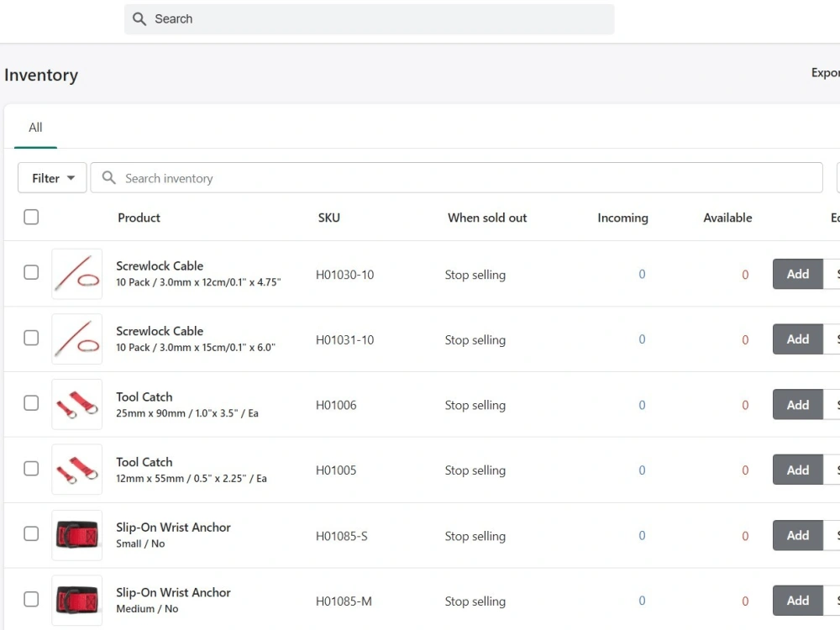
Task: Check the box for Screwlock Cable H01030-10
Action: tap(31, 272)
